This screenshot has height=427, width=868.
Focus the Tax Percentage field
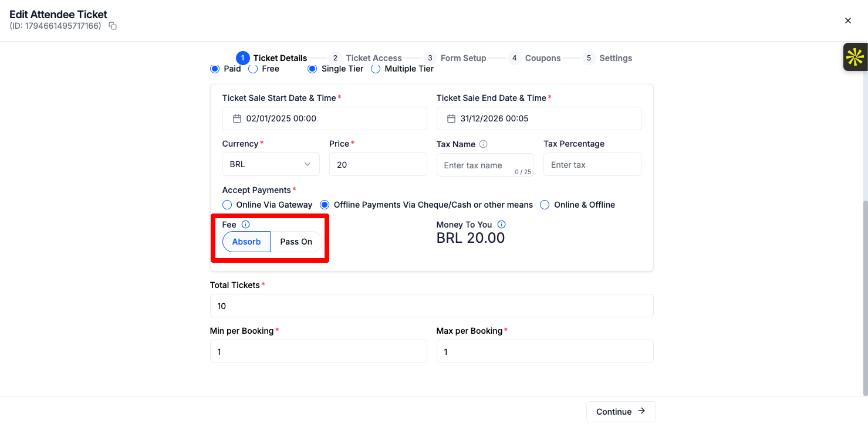tap(592, 165)
